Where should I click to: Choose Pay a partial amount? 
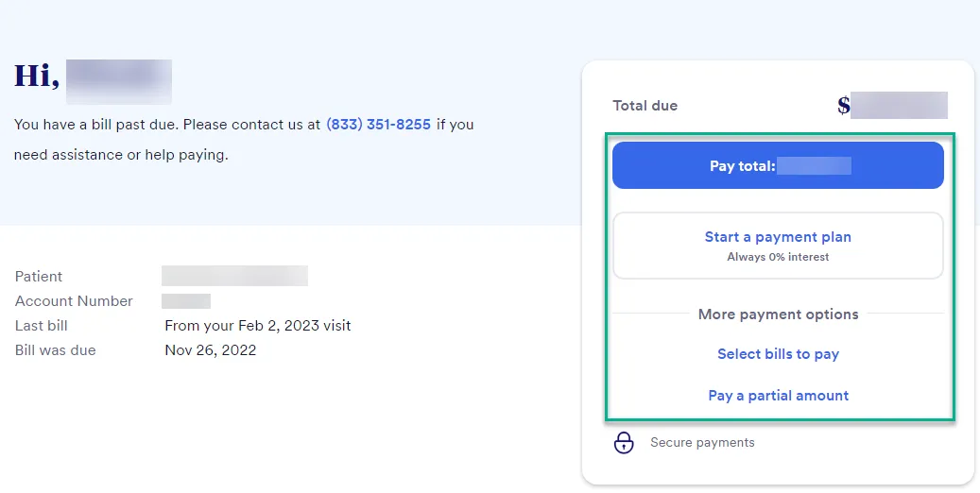pos(778,396)
